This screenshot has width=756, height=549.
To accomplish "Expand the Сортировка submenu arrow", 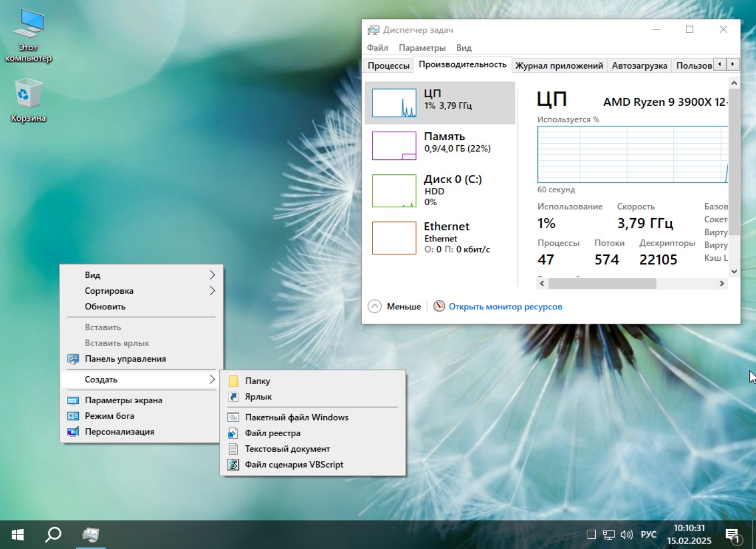I will coord(212,290).
